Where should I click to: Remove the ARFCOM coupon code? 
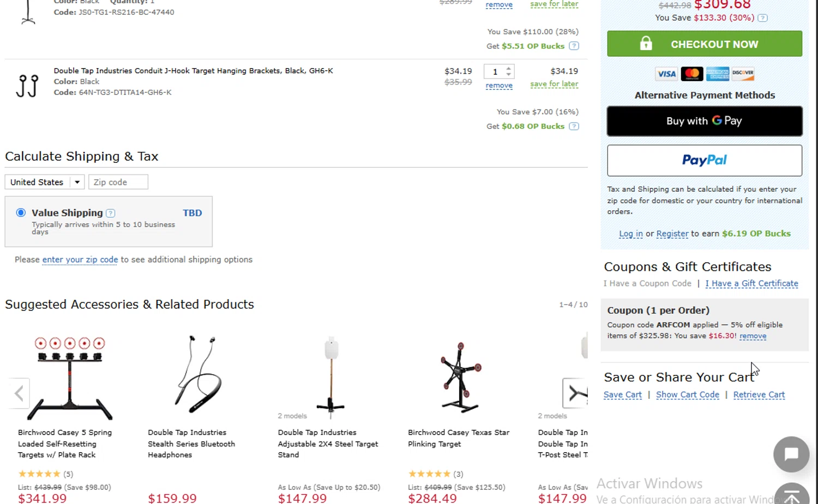tap(753, 336)
